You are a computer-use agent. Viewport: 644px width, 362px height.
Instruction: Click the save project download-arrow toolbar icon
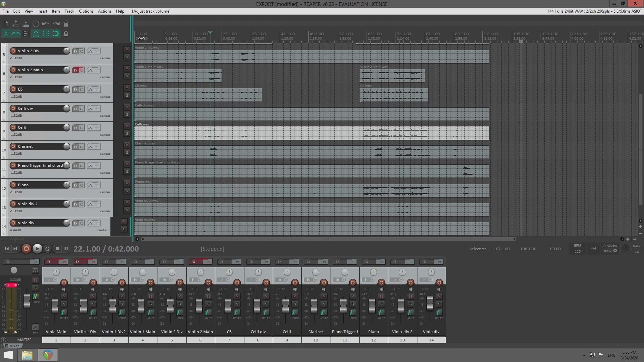click(x=26, y=24)
